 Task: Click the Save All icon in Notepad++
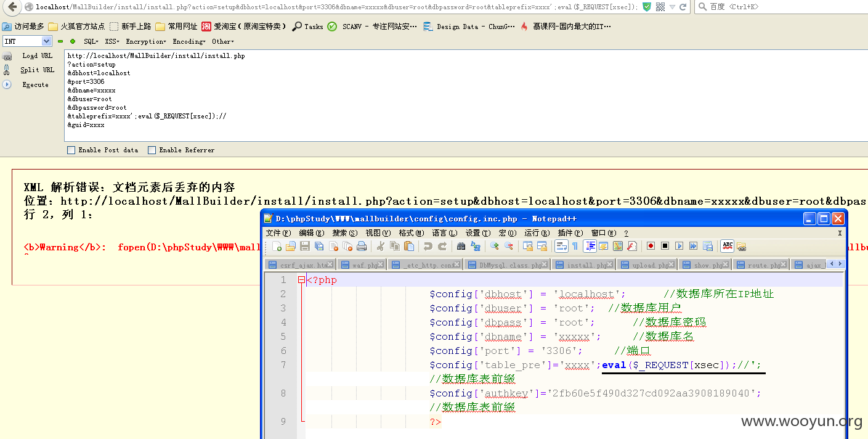tap(319, 246)
